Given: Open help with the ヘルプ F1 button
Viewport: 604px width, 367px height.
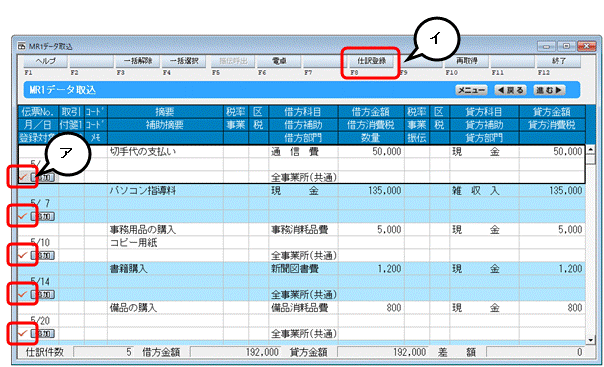Looking at the screenshot, I should pos(45,61).
